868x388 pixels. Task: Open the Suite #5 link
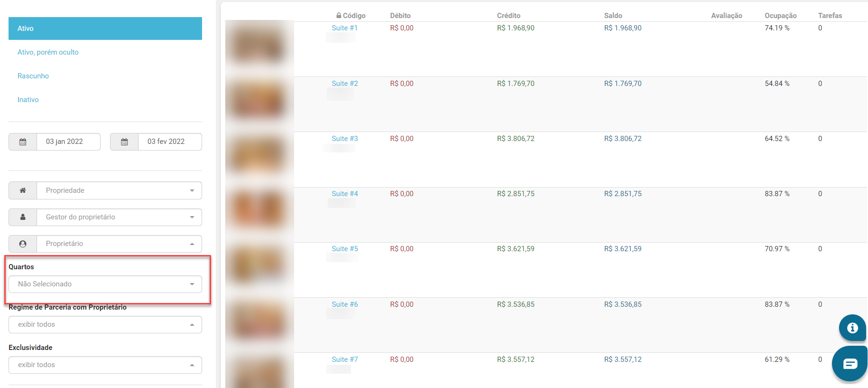click(x=345, y=249)
